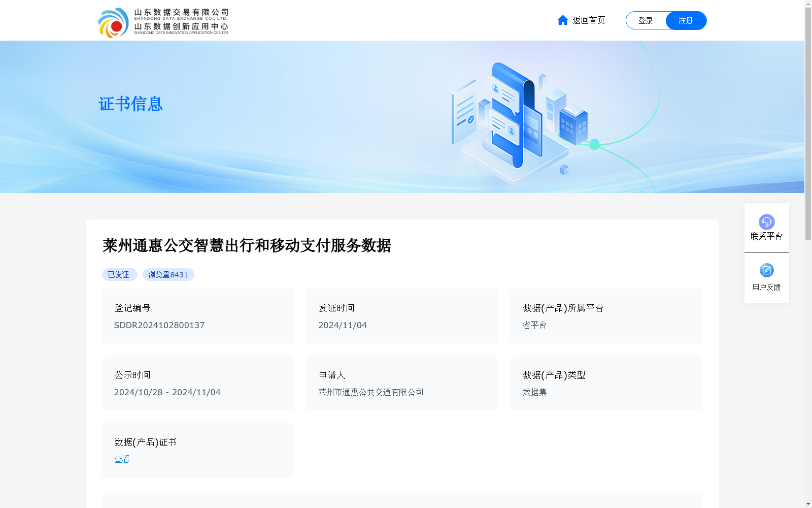Click the 省平台 platform value
The height and width of the screenshot is (508, 812).
pos(534,325)
